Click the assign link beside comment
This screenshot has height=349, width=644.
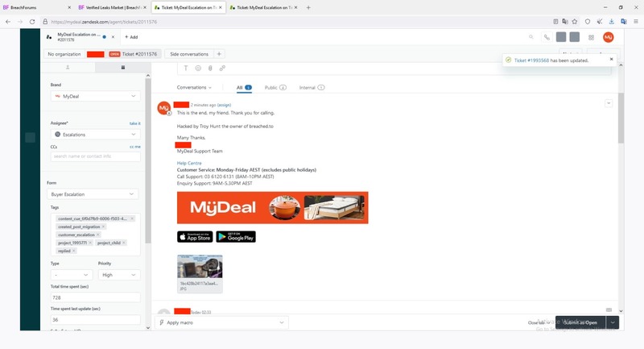point(224,105)
